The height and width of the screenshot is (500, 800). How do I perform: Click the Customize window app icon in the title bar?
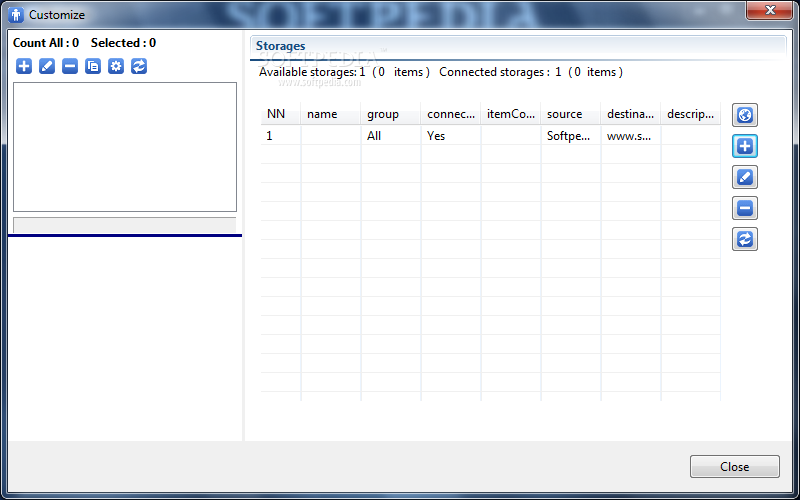(x=16, y=15)
